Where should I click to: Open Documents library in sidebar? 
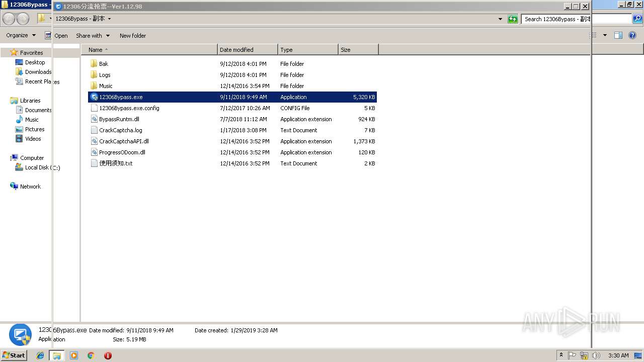coord(38,110)
